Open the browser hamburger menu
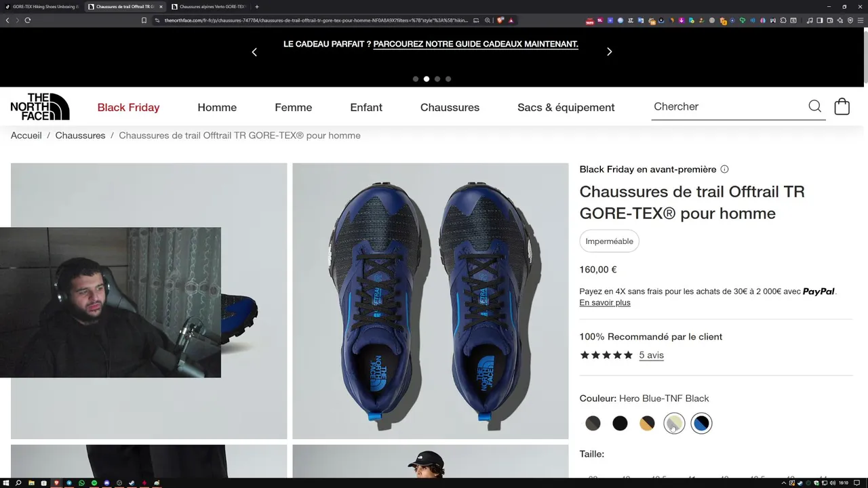Image resolution: width=868 pixels, height=488 pixels. pyautogui.click(x=861, y=20)
